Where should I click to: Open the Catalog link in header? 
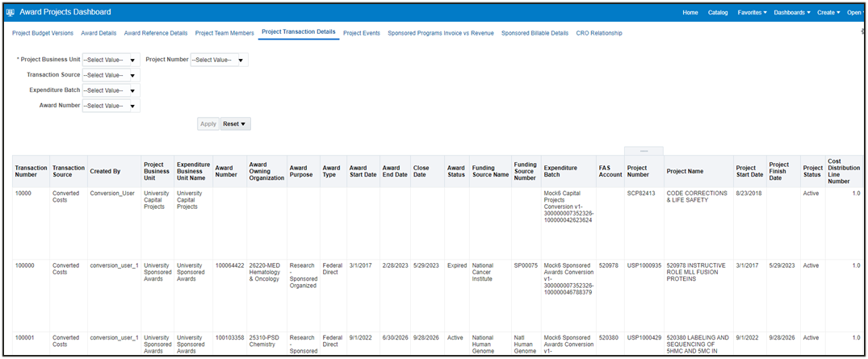(x=718, y=12)
